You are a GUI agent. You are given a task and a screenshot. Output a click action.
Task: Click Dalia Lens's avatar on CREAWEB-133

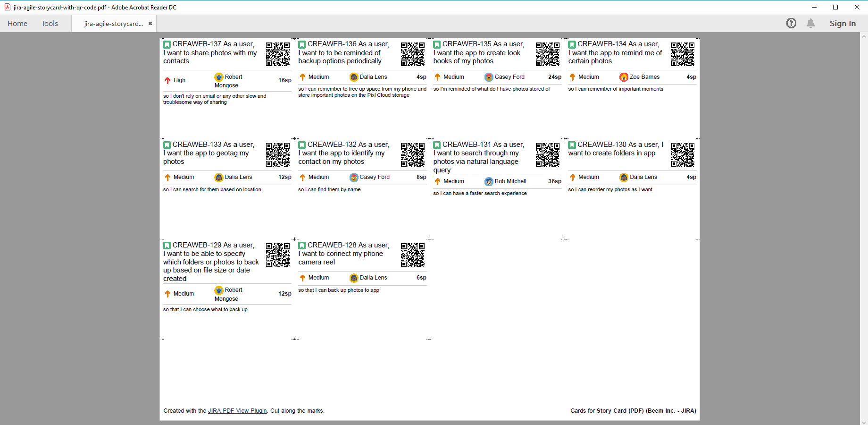coord(218,178)
